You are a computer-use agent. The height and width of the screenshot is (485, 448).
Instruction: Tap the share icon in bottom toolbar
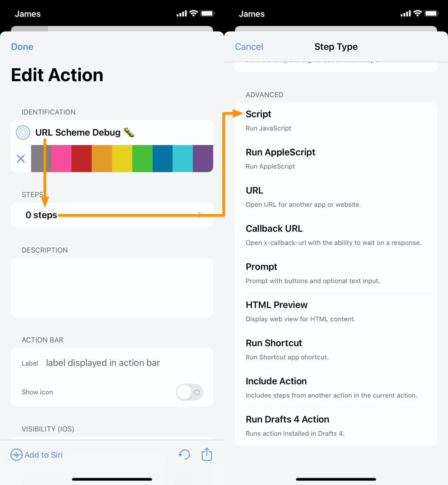(207, 454)
